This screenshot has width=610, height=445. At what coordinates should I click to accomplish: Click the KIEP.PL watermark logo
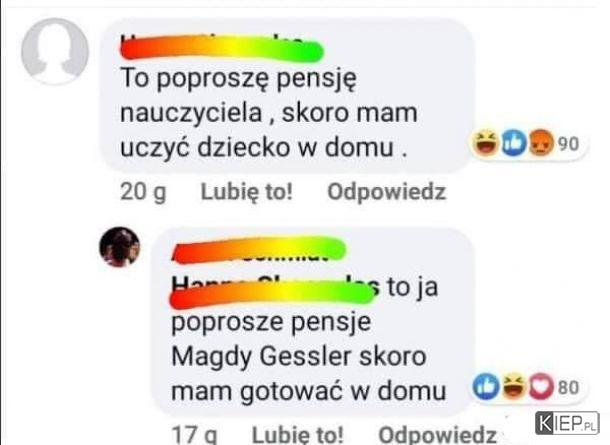pos(567,423)
